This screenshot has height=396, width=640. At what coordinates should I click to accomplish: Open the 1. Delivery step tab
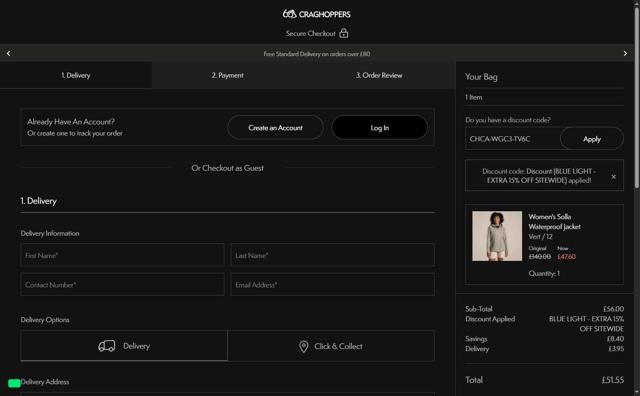tap(76, 75)
